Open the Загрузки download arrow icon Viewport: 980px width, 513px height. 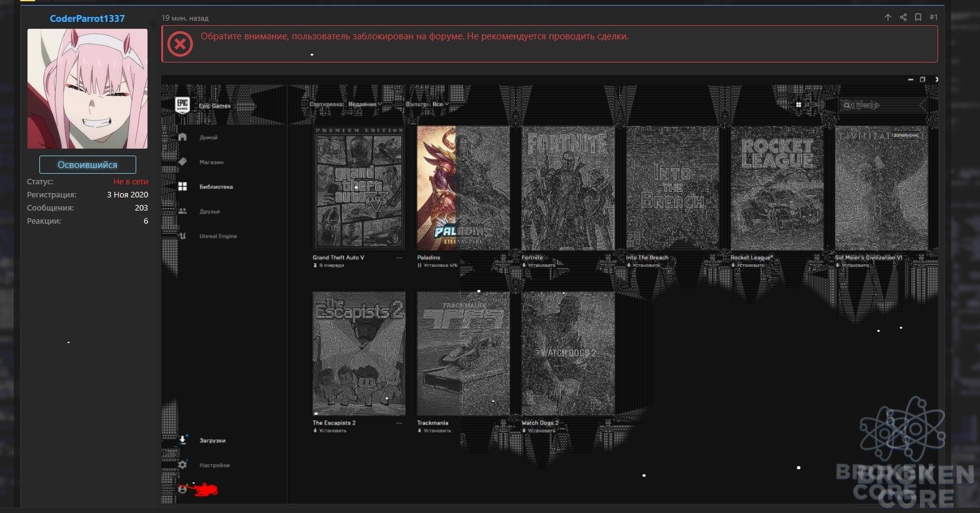pyautogui.click(x=182, y=440)
